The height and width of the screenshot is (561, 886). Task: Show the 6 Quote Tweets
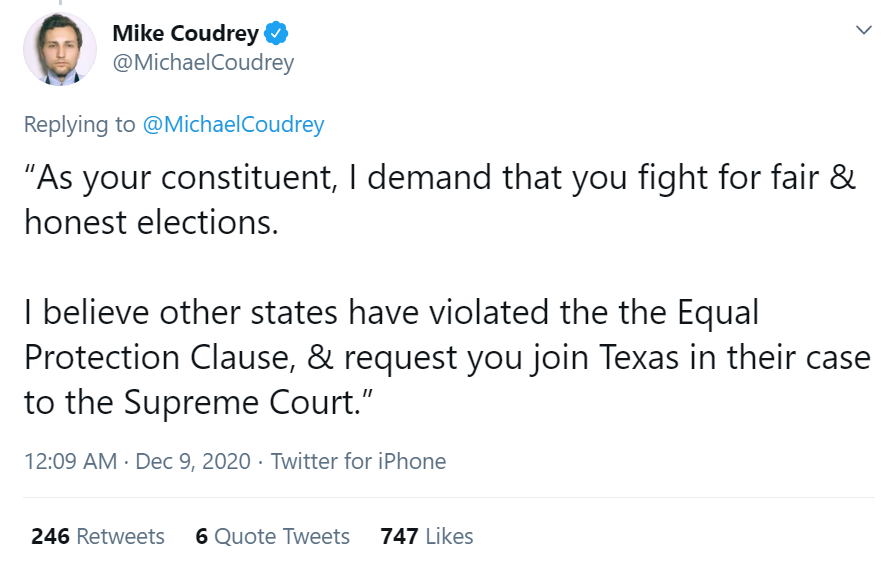[273, 536]
